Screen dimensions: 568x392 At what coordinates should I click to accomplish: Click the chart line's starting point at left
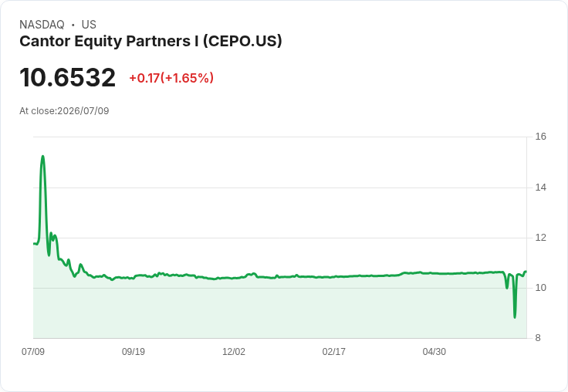[34, 244]
